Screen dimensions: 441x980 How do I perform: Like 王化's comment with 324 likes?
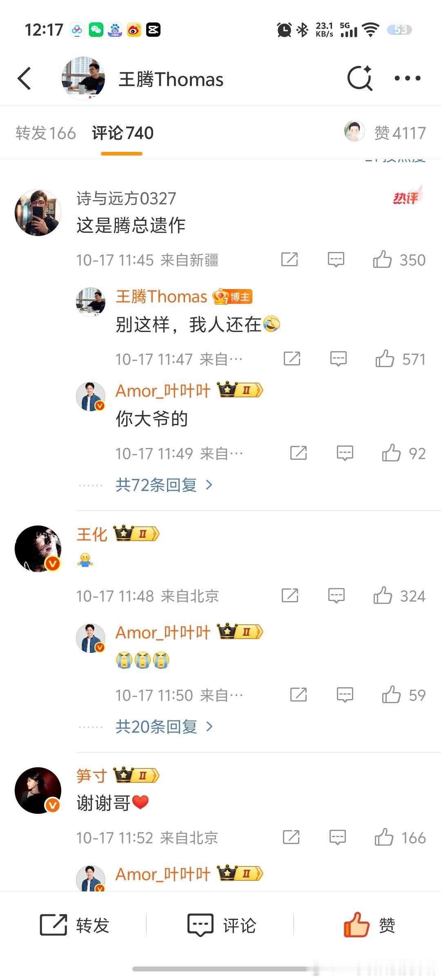(399, 596)
